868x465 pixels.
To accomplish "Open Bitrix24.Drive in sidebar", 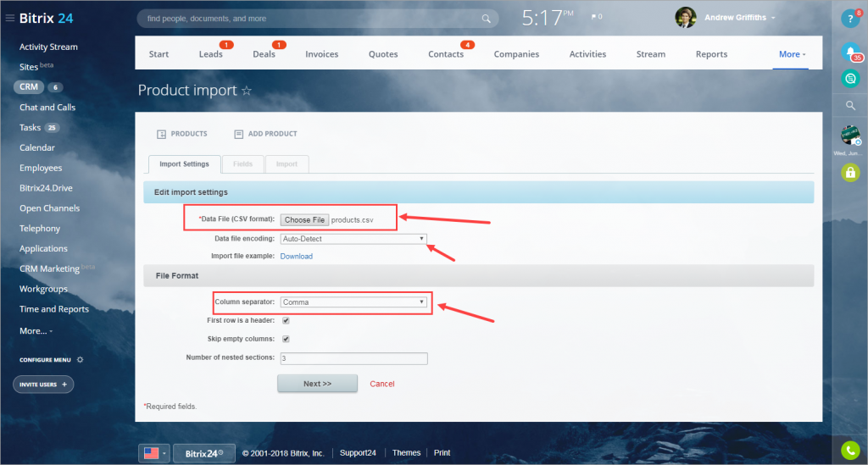I will [x=46, y=188].
